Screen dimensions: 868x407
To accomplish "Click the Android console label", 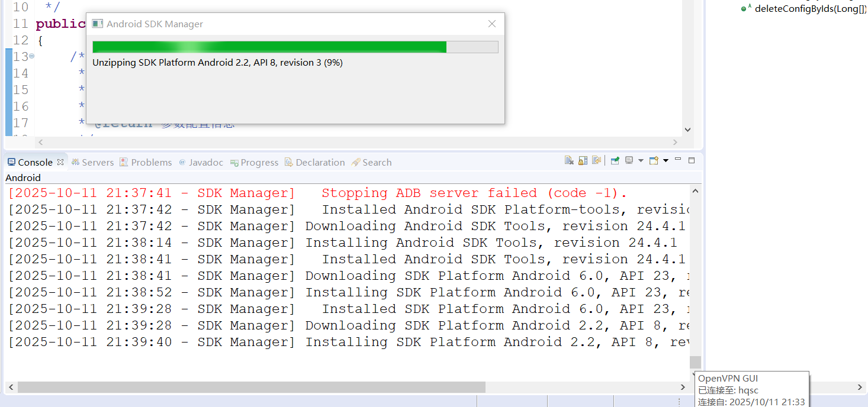I will tap(23, 177).
